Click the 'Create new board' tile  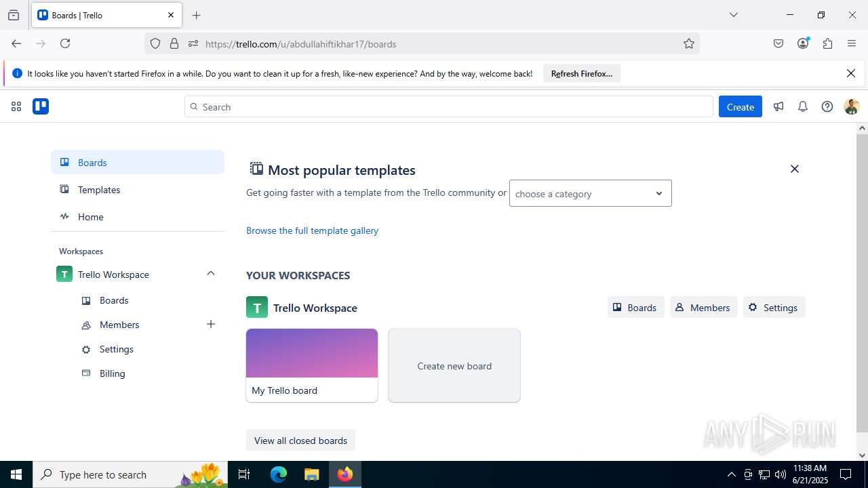click(454, 365)
